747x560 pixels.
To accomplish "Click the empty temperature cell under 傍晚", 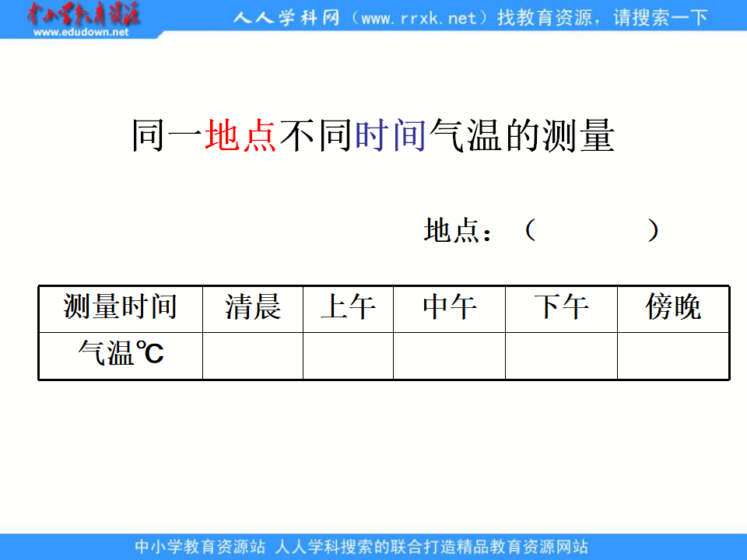I will coord(673,355).
